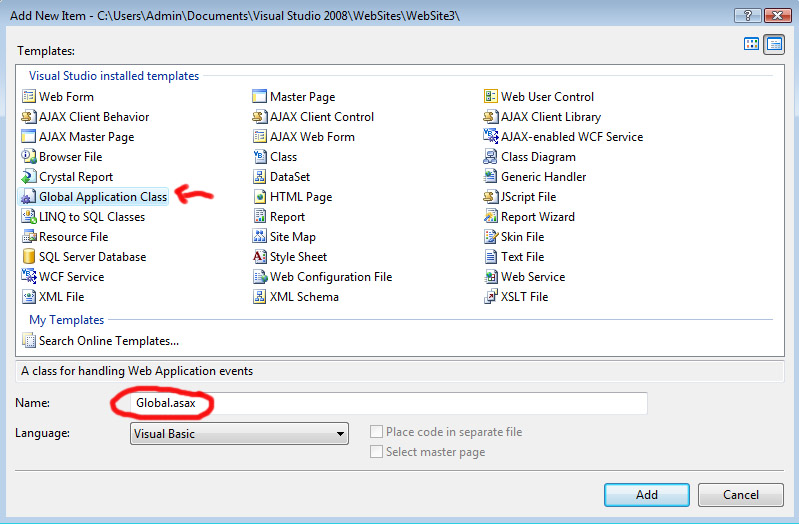Switch to large icons view
Screen dimensions: 799x524
[x=751, y=44]
